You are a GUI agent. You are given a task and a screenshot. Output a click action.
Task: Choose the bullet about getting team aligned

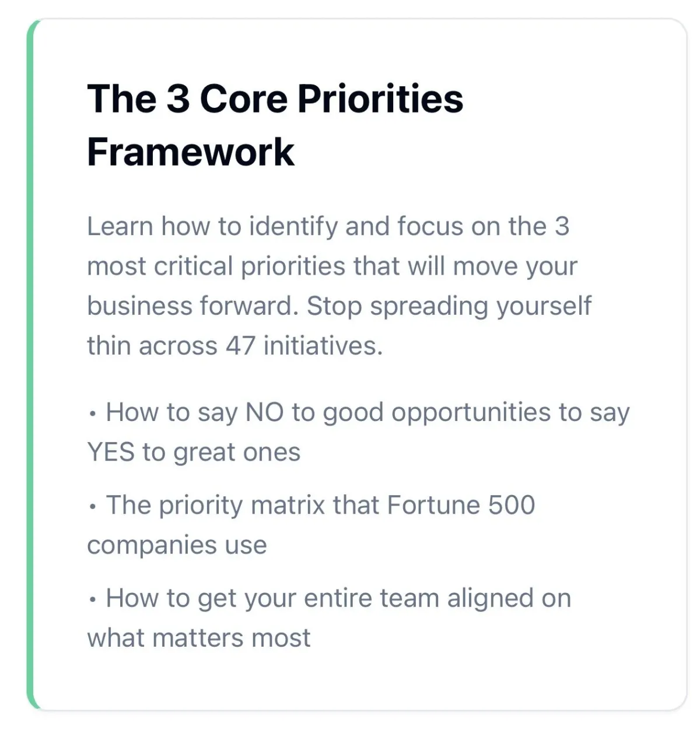click(329, 618)
